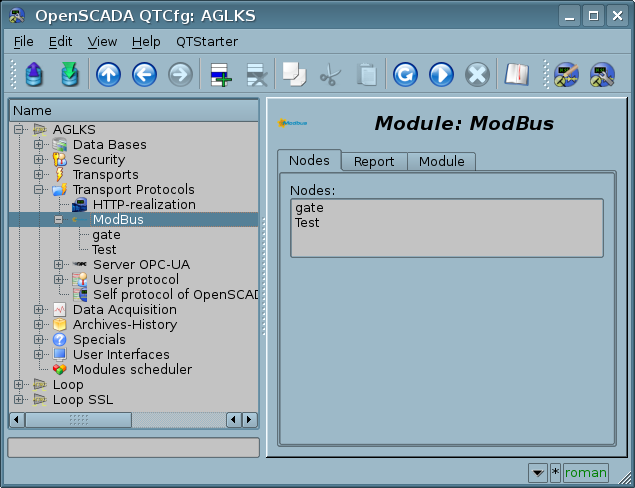
Task: Click the Save to database toolbar icon
Action: click(x=69, y=75)
